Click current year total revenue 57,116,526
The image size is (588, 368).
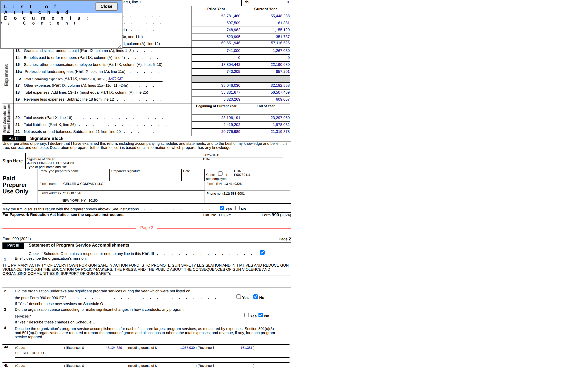pyautogui.click(x=280, y=43)
